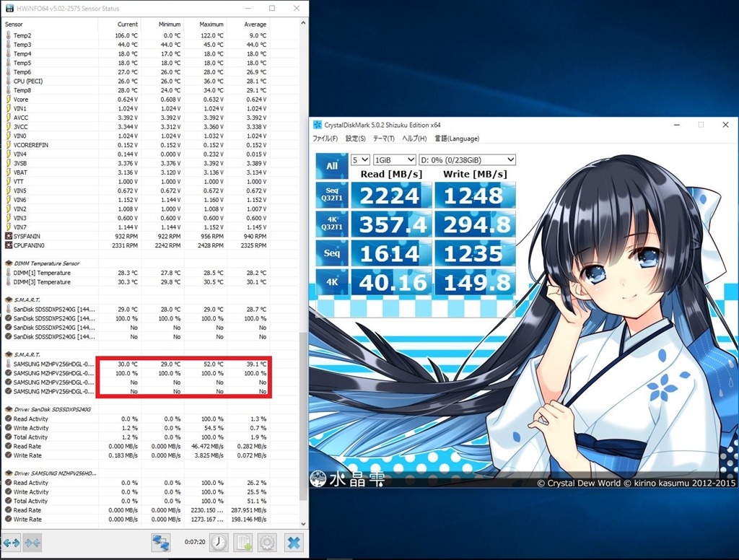The image size is (739, 560).
Task: Click the CPUFANIN0 fan icon
Action: click(8, 245)
